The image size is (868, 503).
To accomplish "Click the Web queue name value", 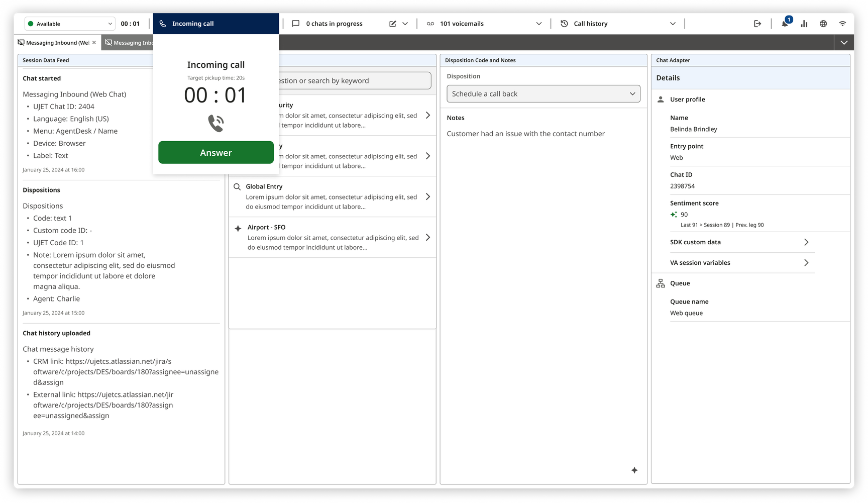I will pyautogui.click(x=687, y=313).
